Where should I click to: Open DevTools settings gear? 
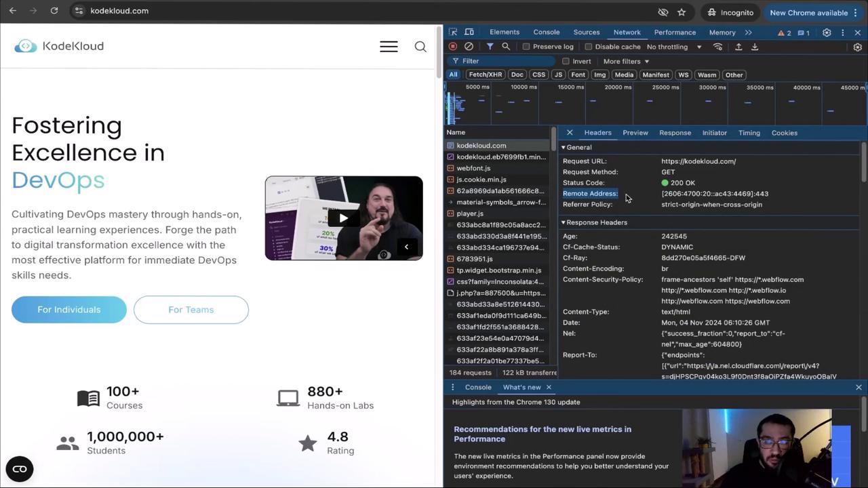click(x=827, y=33)
